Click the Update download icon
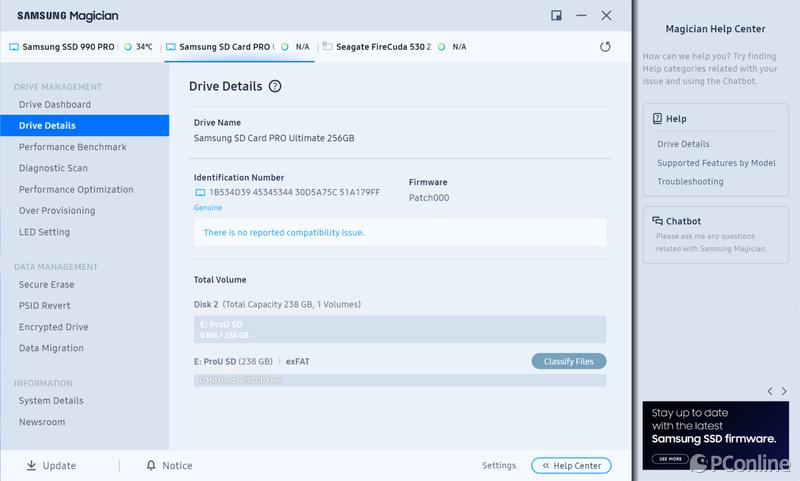 pyautogui.click(x=31, y=465)
